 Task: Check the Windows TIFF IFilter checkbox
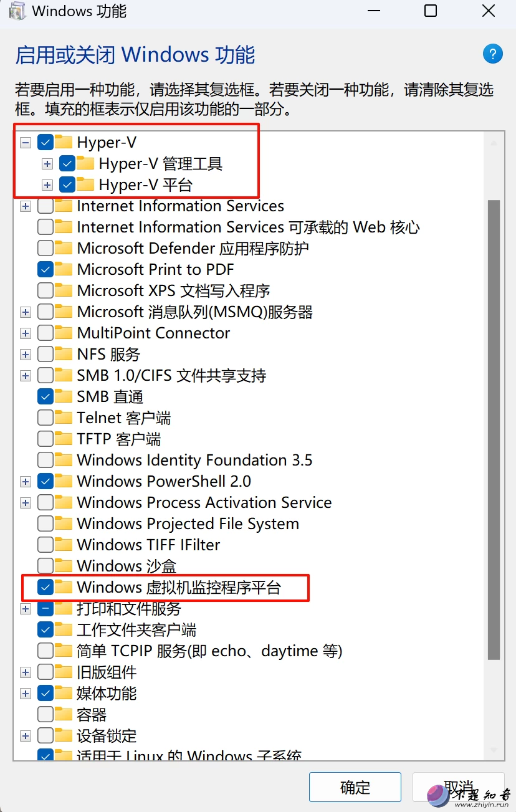(45, 545)
